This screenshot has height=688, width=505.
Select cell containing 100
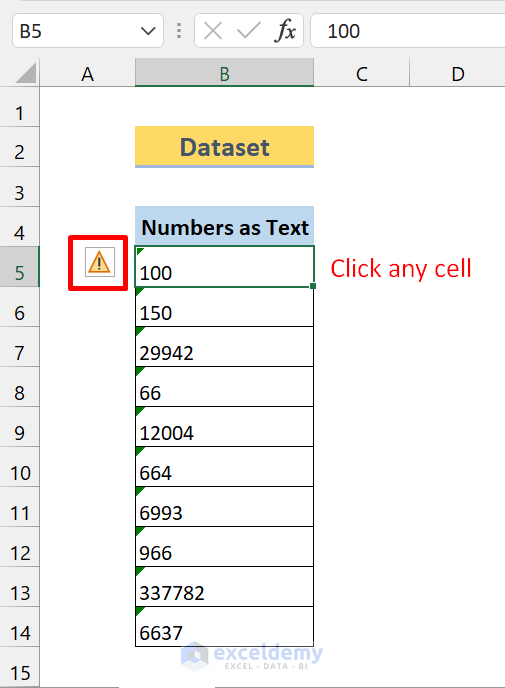pos(224,267)
